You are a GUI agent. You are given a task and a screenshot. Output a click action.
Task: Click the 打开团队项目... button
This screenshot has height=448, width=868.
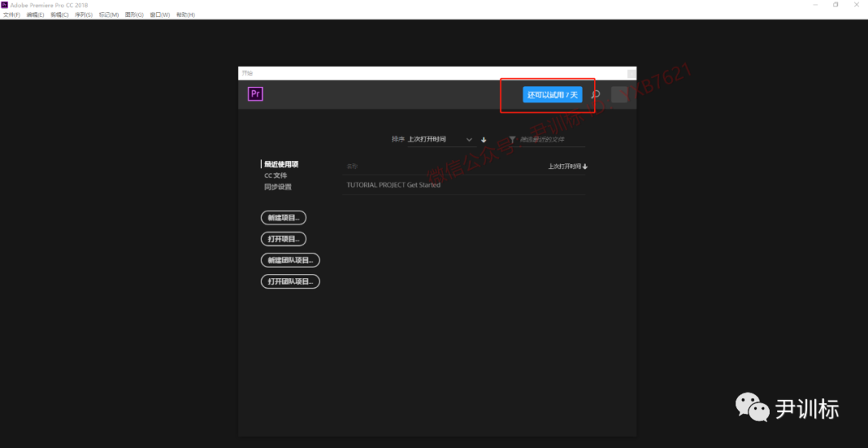(290, 282)
